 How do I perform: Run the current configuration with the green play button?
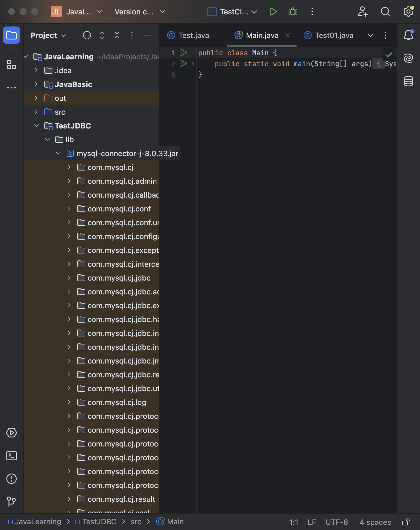coord(273,12)
